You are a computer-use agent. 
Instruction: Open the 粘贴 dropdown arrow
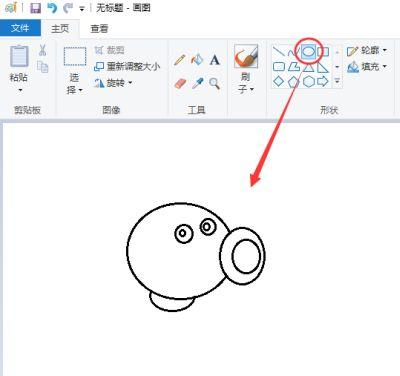coord(20,90)
